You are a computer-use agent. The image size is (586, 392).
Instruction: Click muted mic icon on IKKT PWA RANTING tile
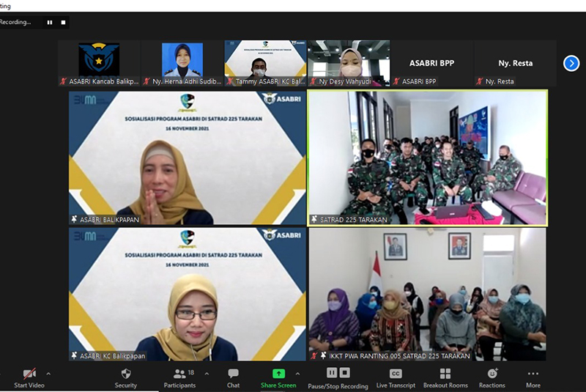[314, 356]
